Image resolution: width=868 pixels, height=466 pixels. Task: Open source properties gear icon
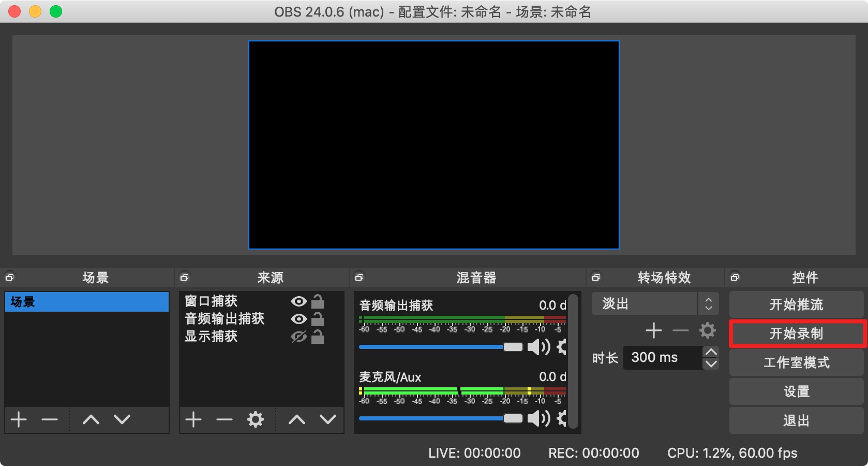pos(255,419)
